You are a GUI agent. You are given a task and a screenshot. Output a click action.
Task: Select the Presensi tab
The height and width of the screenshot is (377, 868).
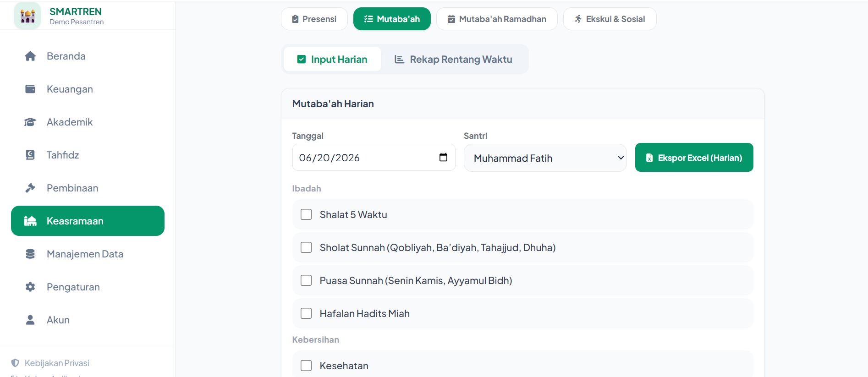click(x=314, y=19)
